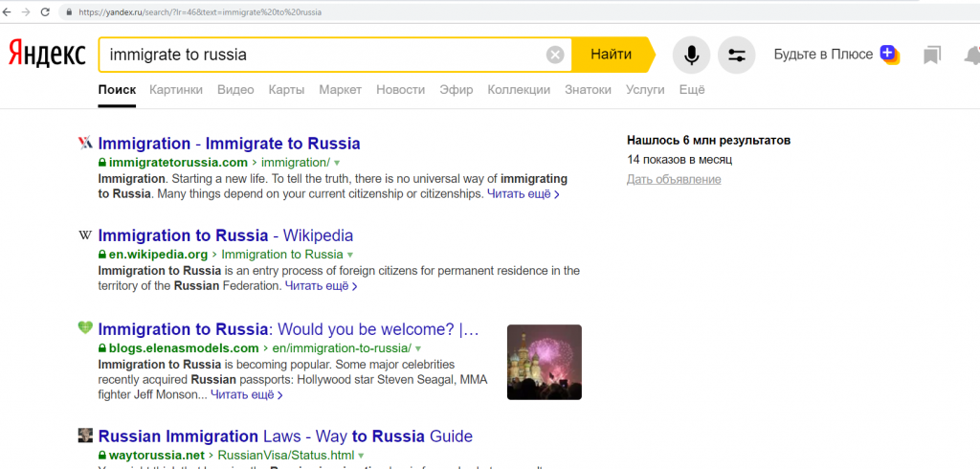Screen dimensions: 980x469
Task: Click the Будьте в Плюсе link
Action: coord(823,55)
